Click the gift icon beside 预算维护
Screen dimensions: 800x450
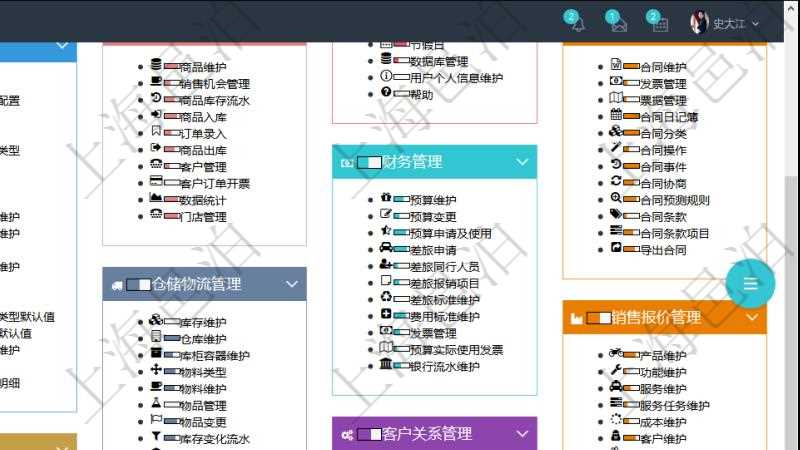pyautogui.click(x=386, y=197)
